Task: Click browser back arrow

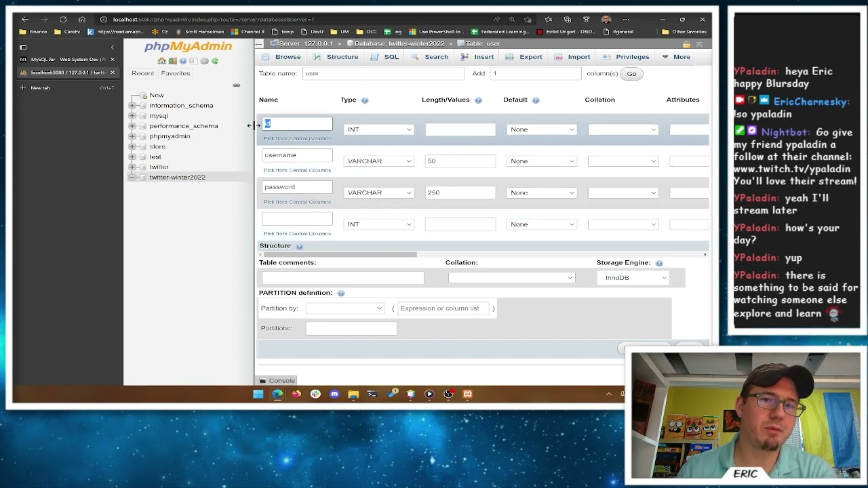Action: point(25,19)
